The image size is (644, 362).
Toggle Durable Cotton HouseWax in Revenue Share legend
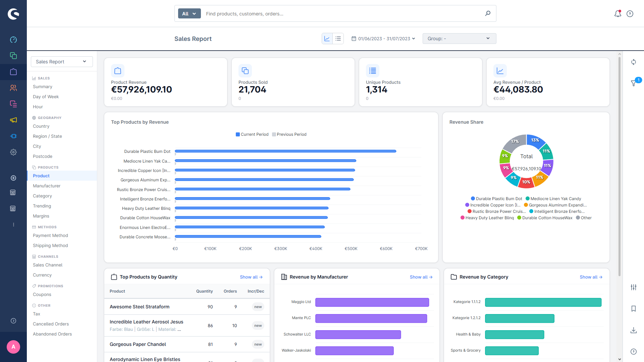(545, 218)
